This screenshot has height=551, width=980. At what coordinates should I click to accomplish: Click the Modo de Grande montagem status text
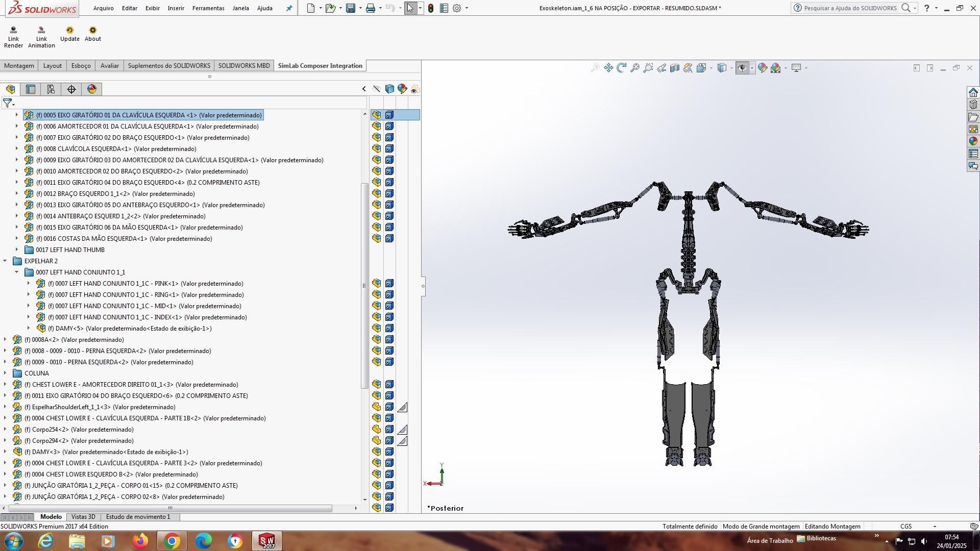pyautogui.click(x=761, y=527)
